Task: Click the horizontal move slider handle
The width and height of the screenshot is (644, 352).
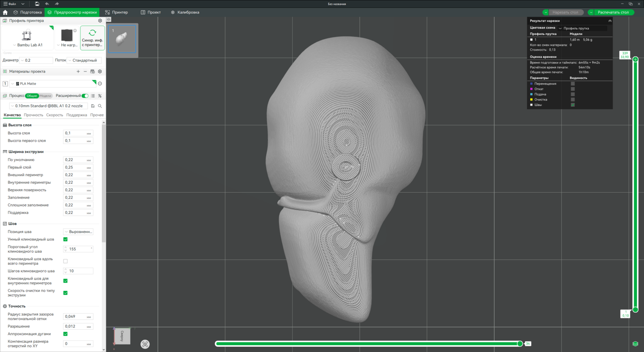Action: coord(520,344)
